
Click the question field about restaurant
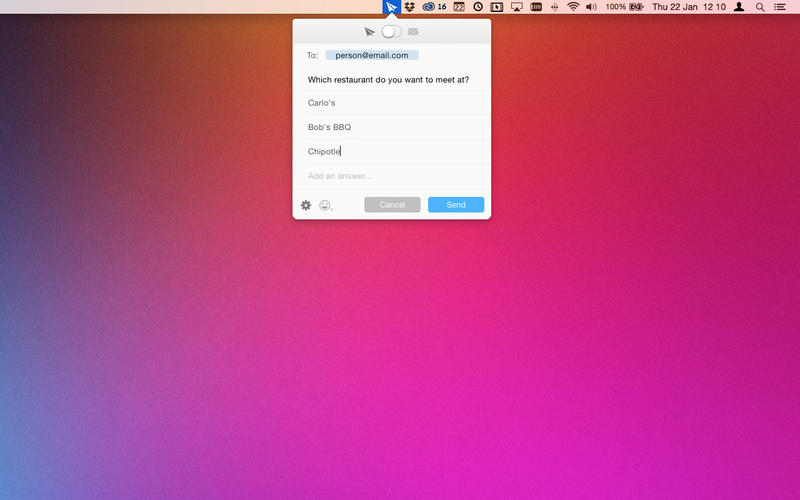[x=391, y=80]
